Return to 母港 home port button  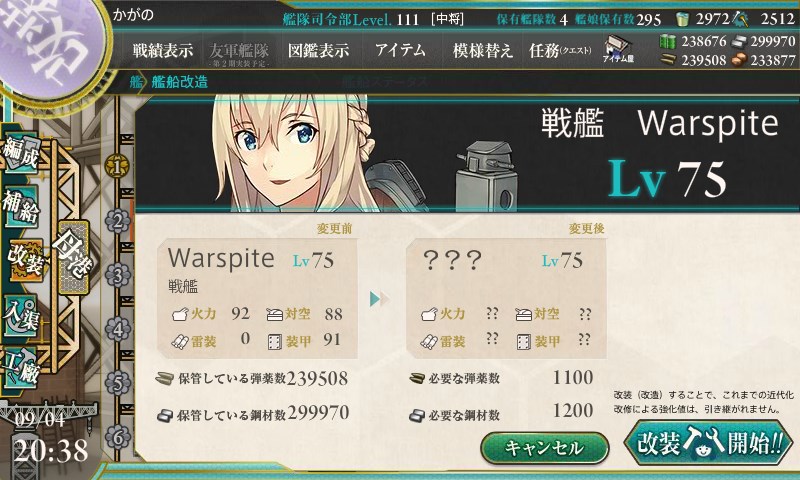coord(73,258)
